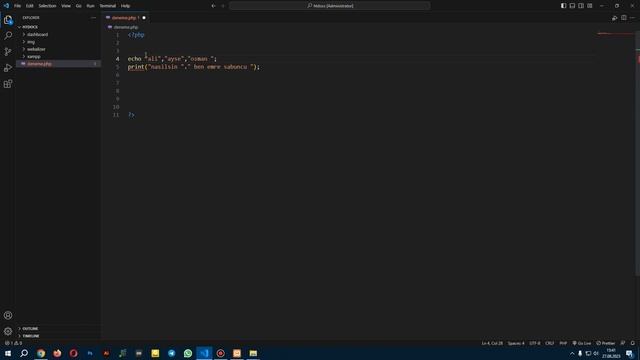The width and height of the screenshot is (640, 360).
Task: Click the command center search box
Action: coord(330,6)
